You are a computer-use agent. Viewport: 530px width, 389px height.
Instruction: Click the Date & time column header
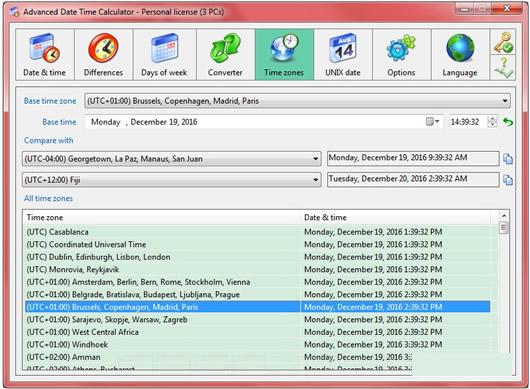pos(395,217)
